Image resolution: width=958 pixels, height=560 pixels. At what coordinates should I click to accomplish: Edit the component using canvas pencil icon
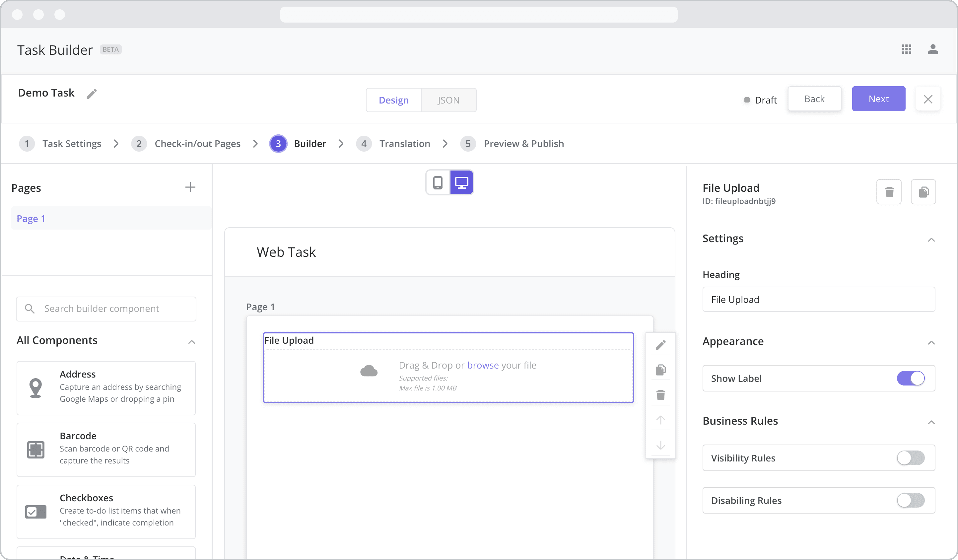click(660, 345)
